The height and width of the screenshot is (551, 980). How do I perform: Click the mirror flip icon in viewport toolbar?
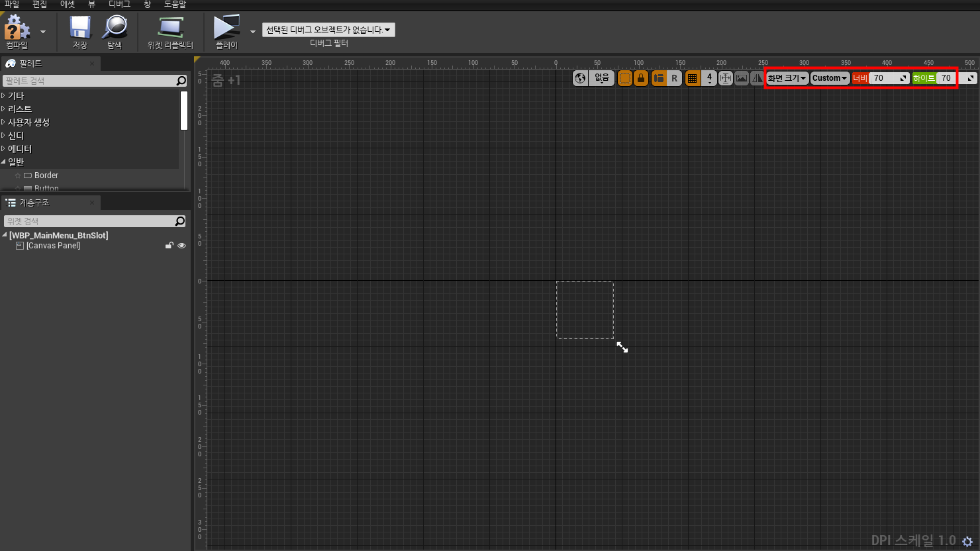[x=758, y=78]
